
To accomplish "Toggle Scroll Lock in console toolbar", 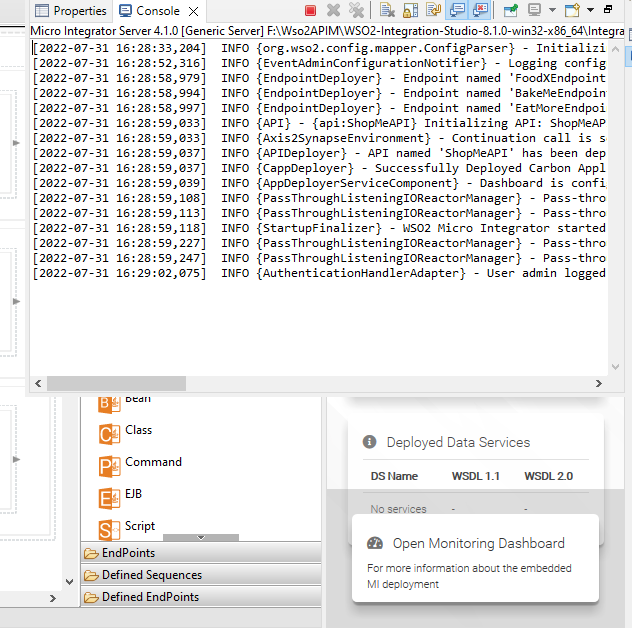I will (410, 10).
